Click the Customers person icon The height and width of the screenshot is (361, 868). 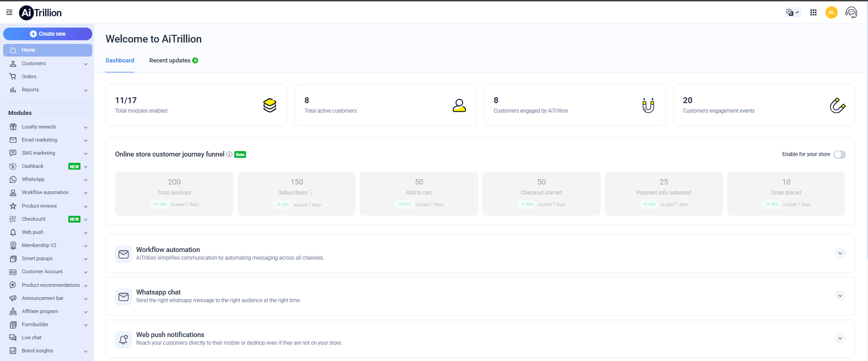point(13,64)
